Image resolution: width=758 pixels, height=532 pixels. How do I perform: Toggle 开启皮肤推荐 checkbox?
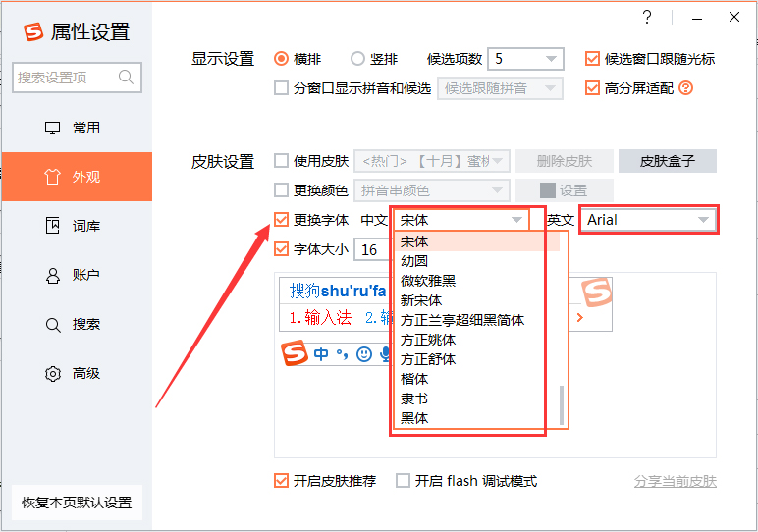pyautogui.click(x=281, y=481)
